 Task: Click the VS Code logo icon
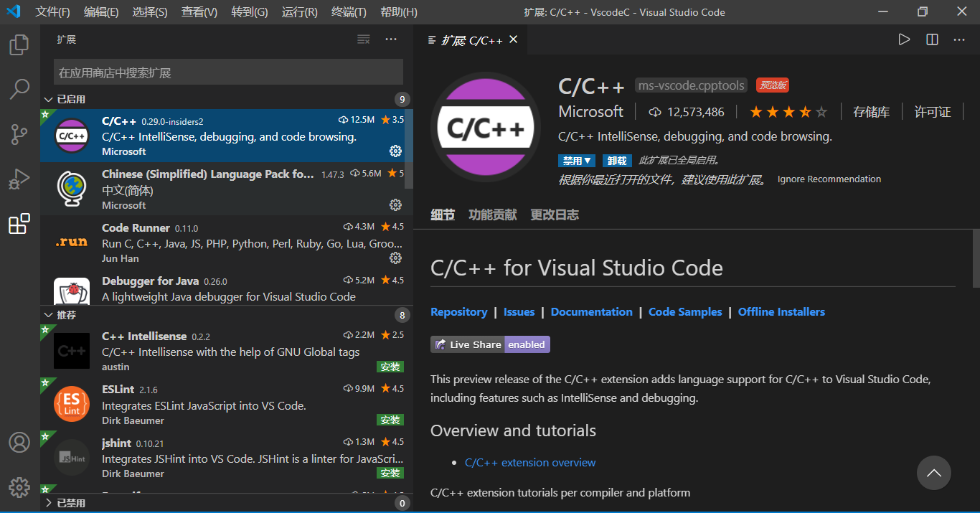click(x=14, y=11)
